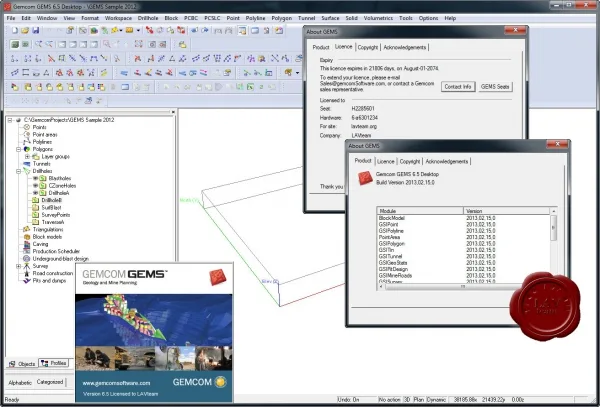
Task: Select Pits and dumps in the tree
Action: pos(49,280)
